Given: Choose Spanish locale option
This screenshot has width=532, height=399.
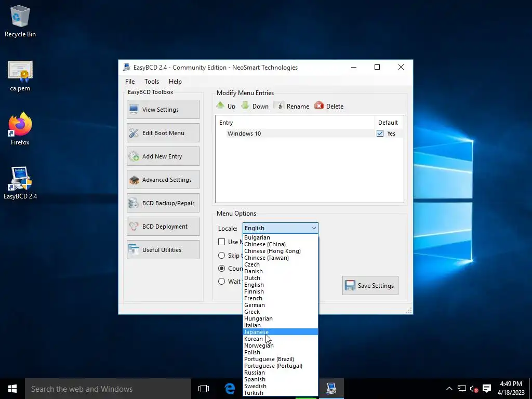Looking at the screenshot, I should coord(281,379).
